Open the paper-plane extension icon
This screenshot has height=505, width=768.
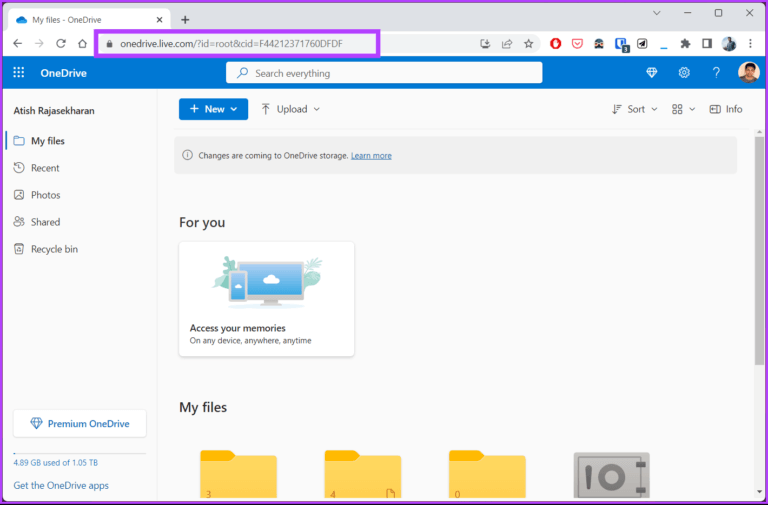tap(642, 44)
